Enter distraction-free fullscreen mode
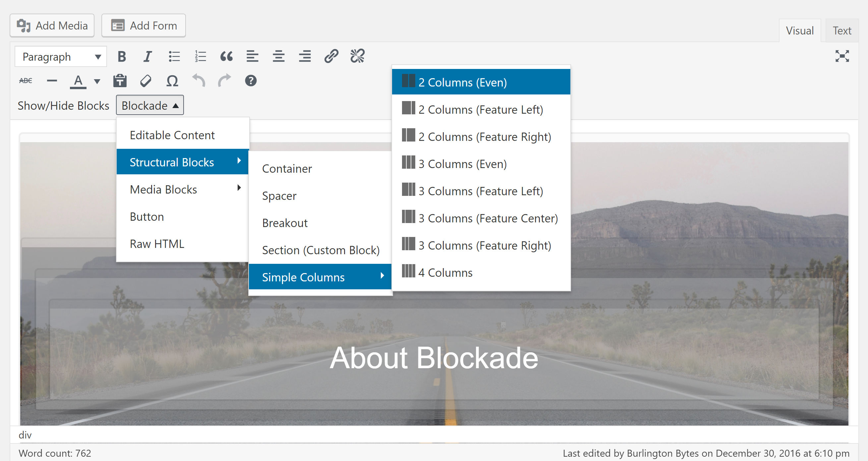The width and height of the screenshot is (868, 461). point(842,56)
